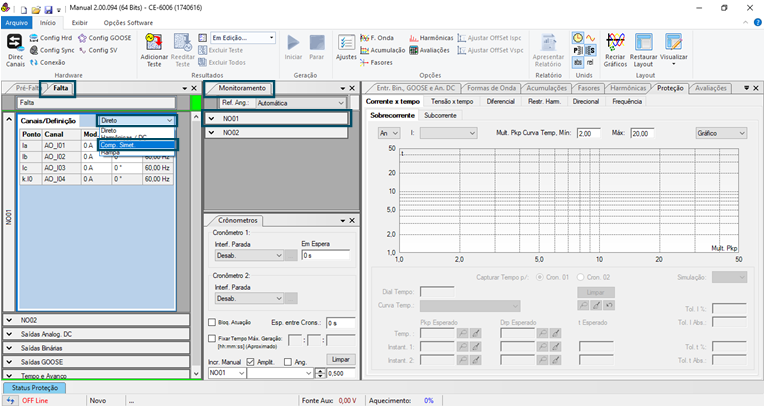
Task: Uncheck the Amplit. checkbox
Action: pyautogui.click(x=250, y=362)
